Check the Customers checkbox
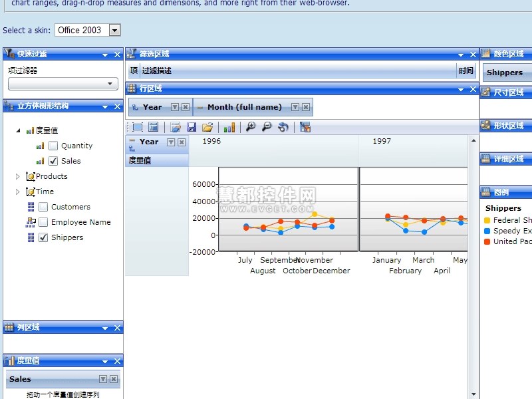The image size is (532, 399). 43,207
